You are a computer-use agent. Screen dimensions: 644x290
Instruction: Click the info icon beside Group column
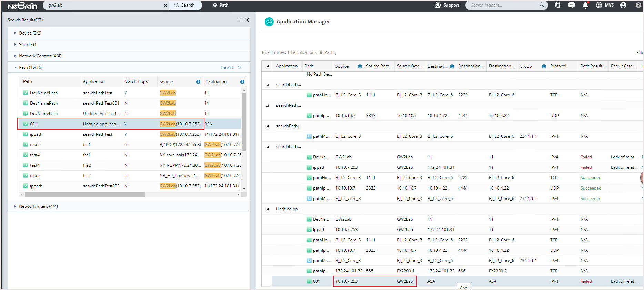(544, 66)
